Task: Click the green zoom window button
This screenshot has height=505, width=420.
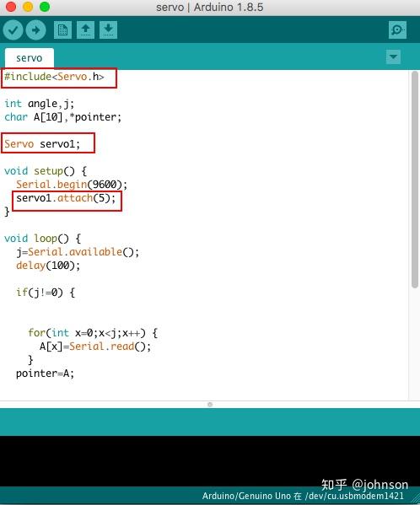Action: 45,7
